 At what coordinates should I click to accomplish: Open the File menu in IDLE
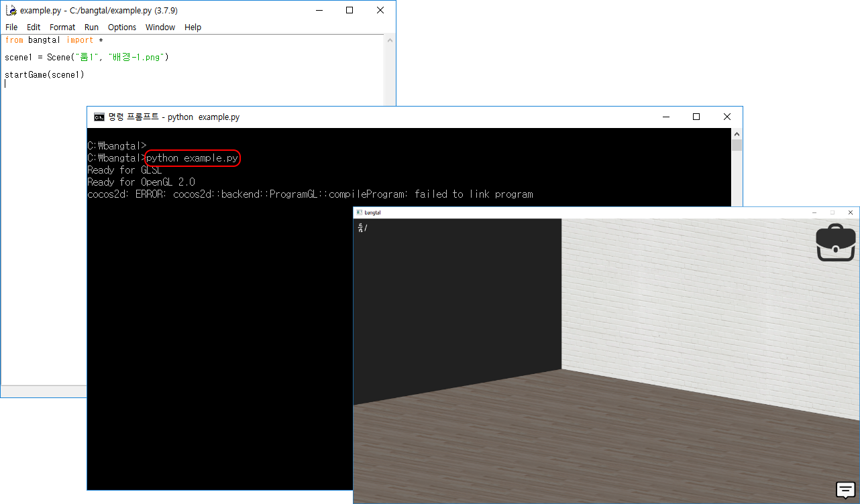click(11, 27)
